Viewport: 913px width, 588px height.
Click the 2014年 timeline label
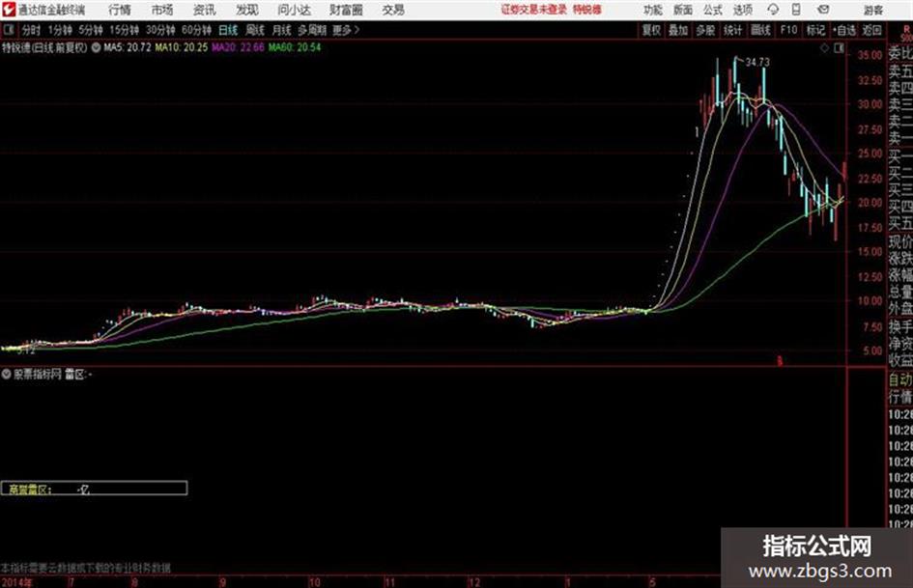17,581
